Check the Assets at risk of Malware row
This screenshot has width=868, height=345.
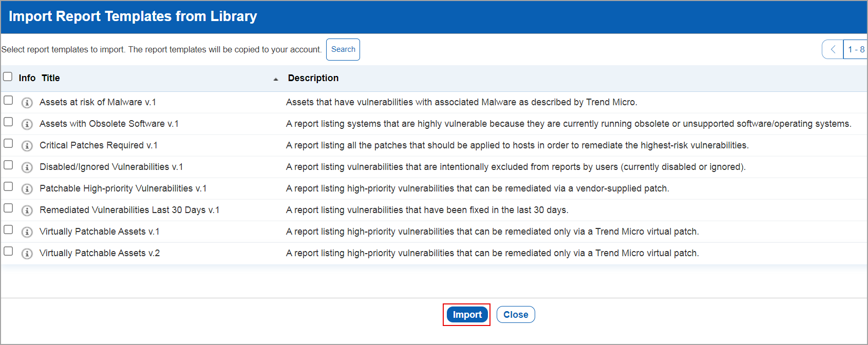coord(8,100)
